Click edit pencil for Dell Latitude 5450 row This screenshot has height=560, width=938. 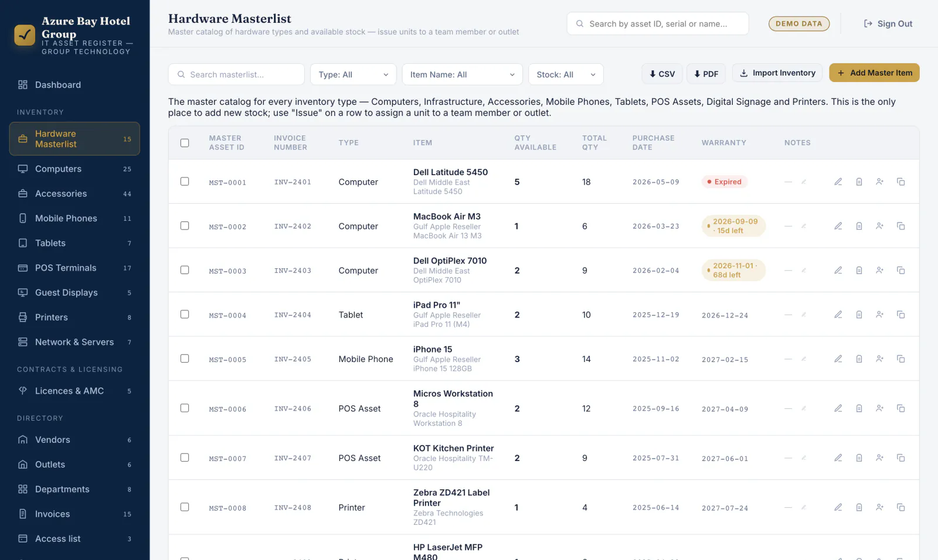click(x=838, y=182)
